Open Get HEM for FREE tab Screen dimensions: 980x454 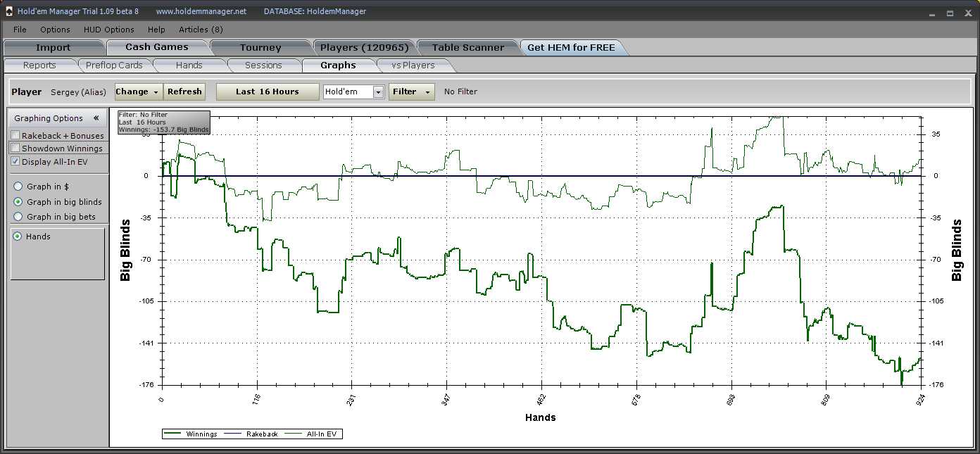click(x=571, y=48)
